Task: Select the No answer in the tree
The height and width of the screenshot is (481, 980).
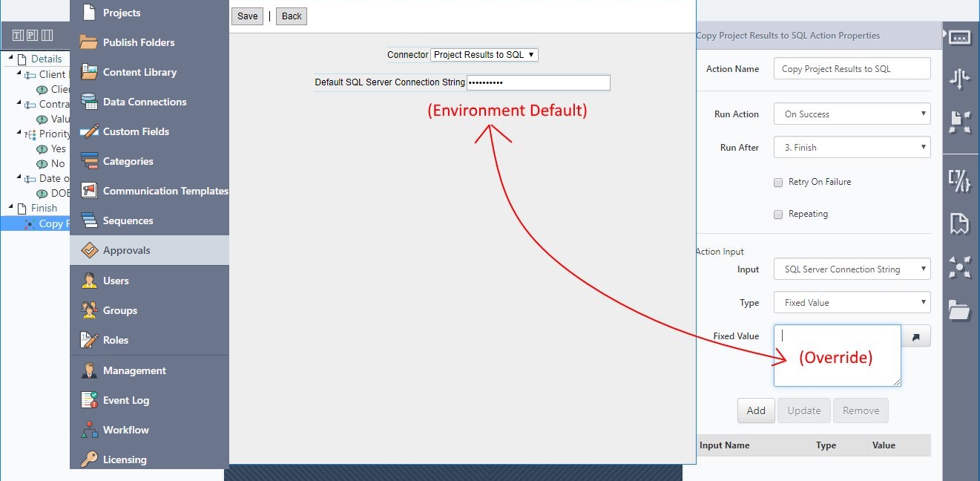Action: pos(58,163)
